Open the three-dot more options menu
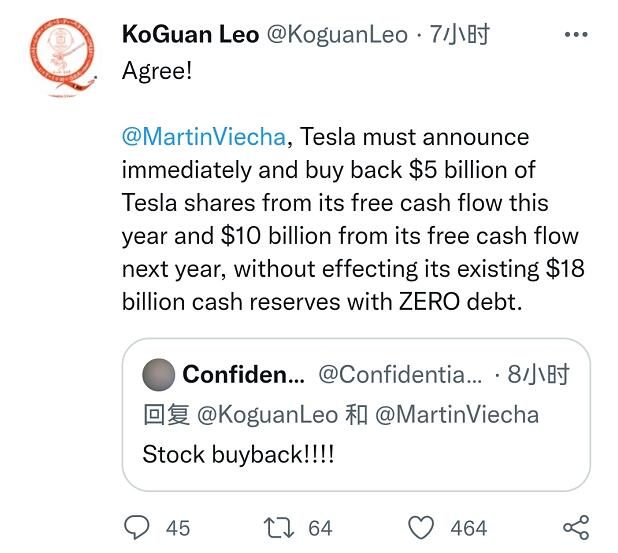The height and width of the screenshot is (553, 618). [x=576, y=34]
